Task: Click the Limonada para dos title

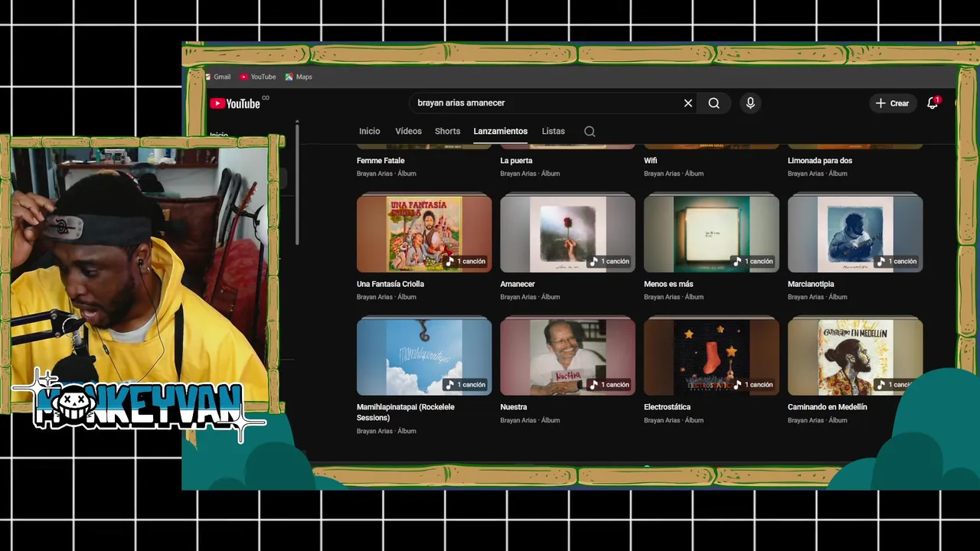Action: click(x=820, y=161)
